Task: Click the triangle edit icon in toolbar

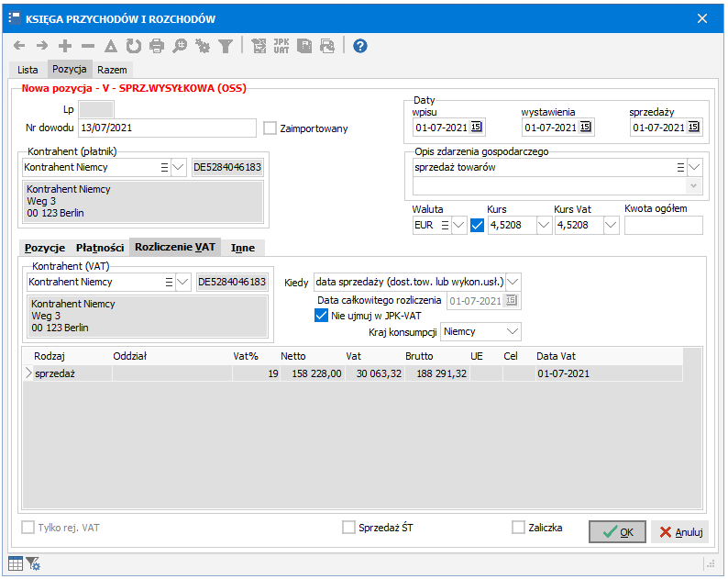Action: tap(111, 46)
